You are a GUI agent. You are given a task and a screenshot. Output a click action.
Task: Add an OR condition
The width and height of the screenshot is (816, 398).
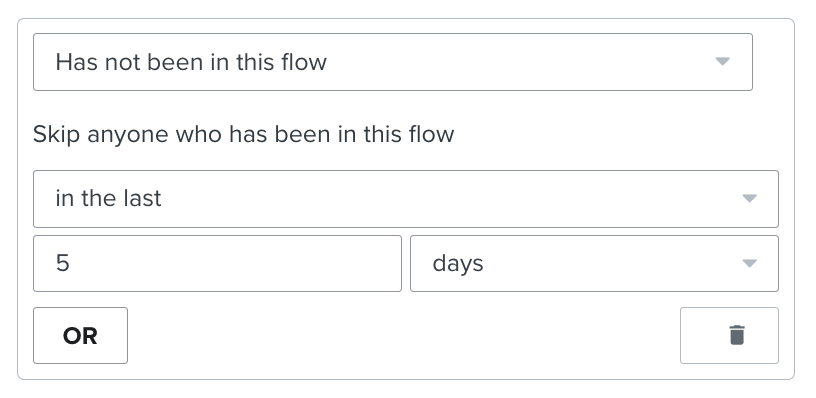[x=80, y=336]
